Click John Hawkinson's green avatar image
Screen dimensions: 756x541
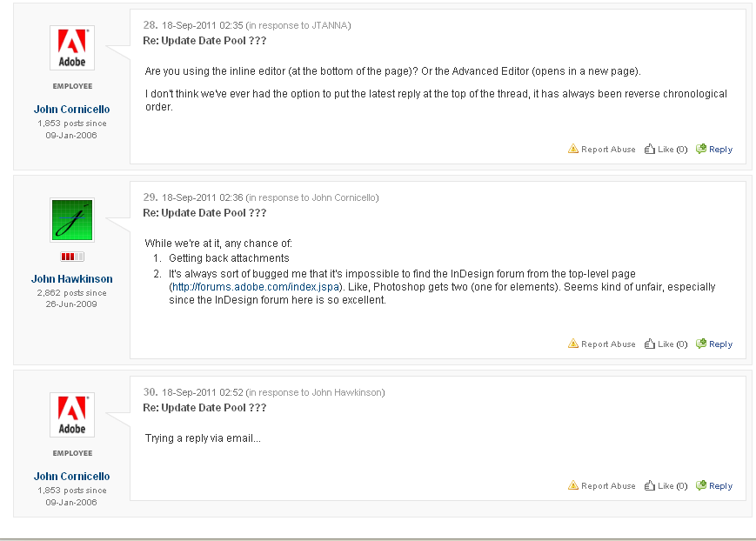[x=72, y=220]
